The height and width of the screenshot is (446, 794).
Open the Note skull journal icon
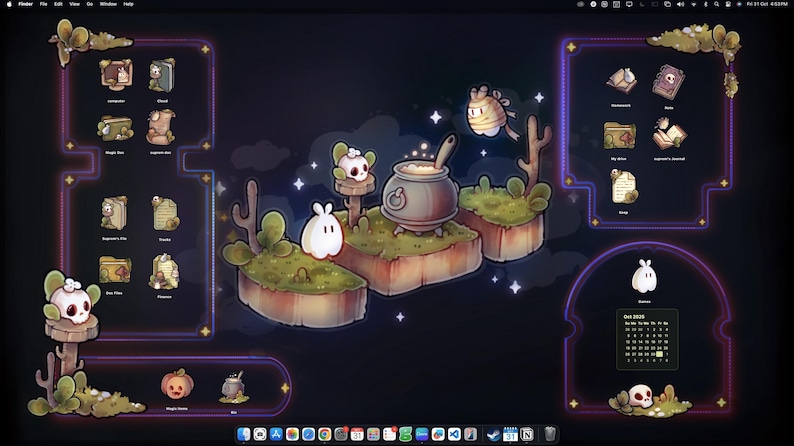(x=668, y=82)
